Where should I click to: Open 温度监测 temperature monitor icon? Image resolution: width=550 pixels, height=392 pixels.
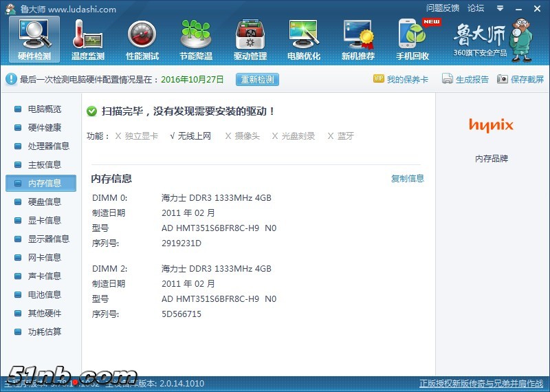tap(87, 39)
